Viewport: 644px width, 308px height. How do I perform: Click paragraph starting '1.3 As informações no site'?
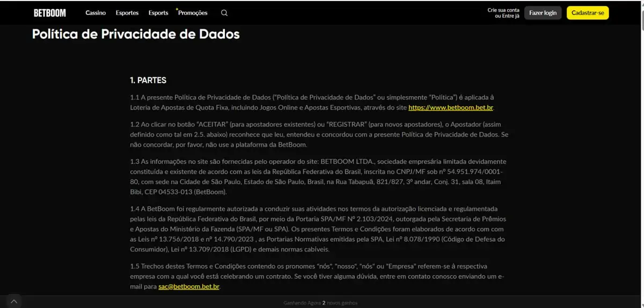pyautogui.click(x=318, y=177)
